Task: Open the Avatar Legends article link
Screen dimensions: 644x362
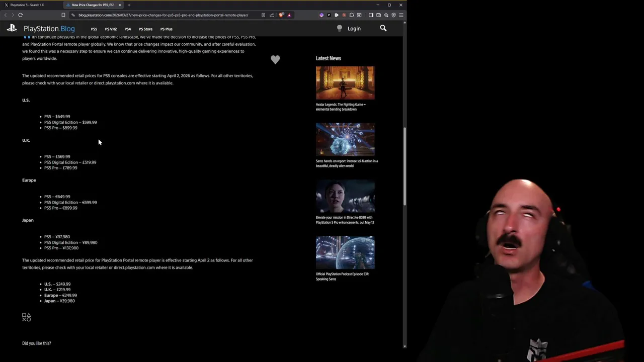Action: pyautogui.click(x=341, y=107)
